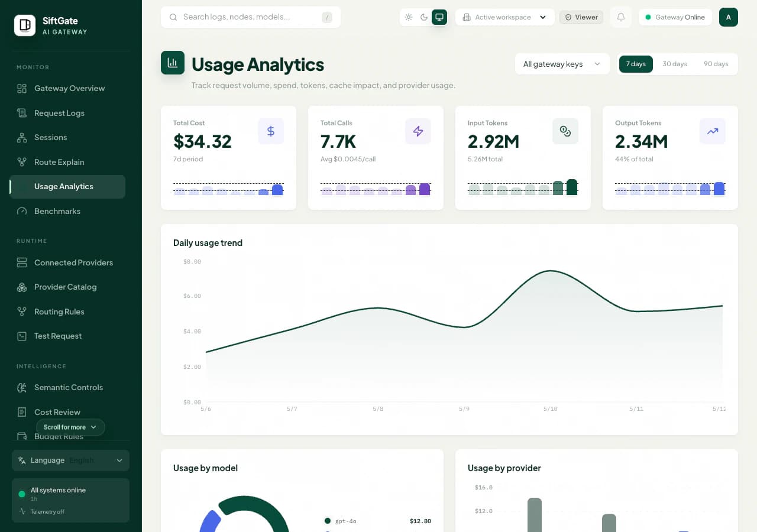757x532 pixels.
Task: Navigate to Routing Rules
Action: coord(67,312)
